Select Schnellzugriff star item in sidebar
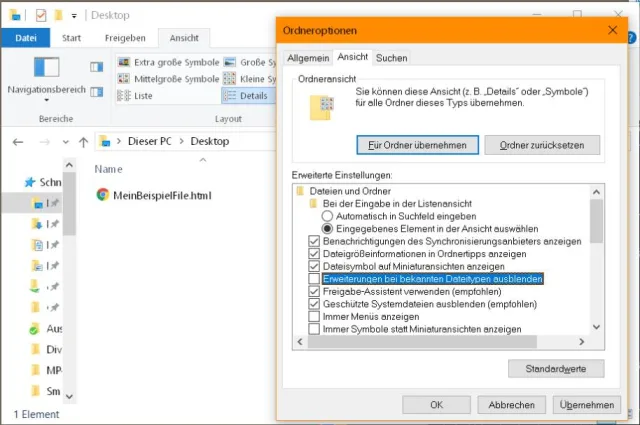The width and height of the screenshot is (640, 425). click(43, 182)
